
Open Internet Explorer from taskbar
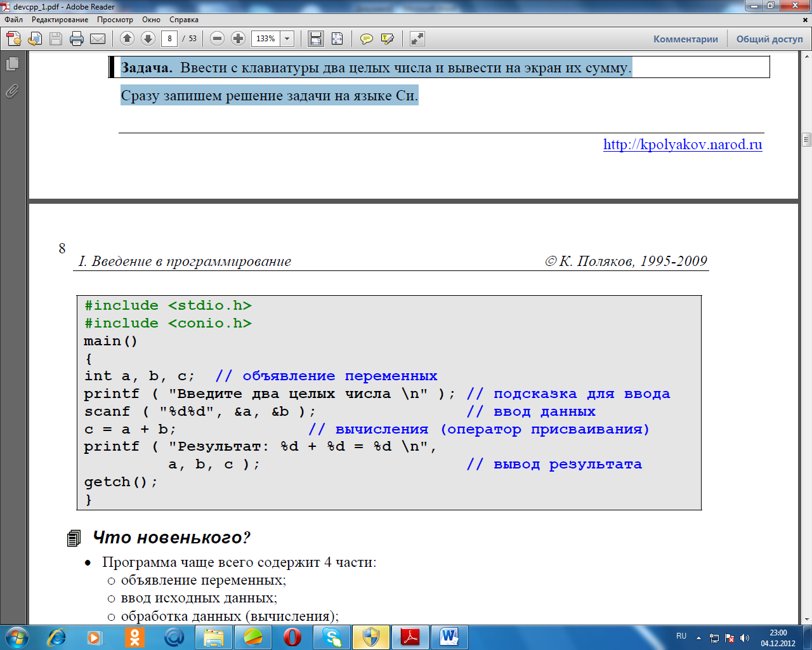56,637
